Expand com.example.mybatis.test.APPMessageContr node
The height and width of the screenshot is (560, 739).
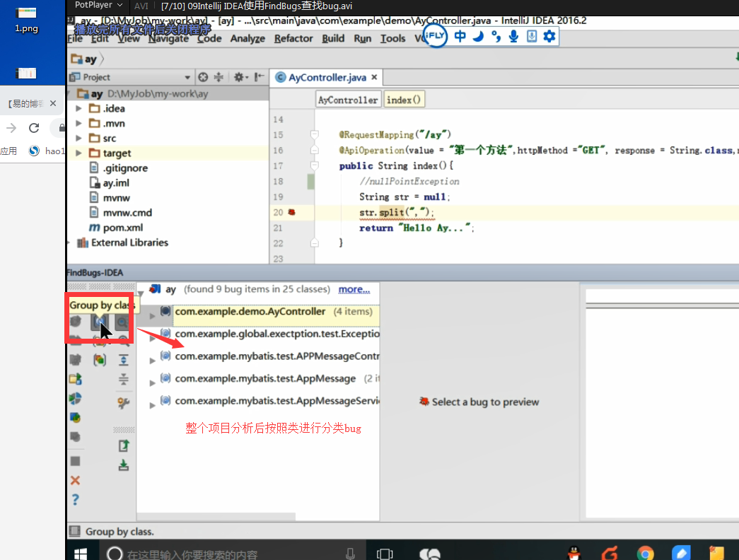pyautogui.click(x=152, y=361)
